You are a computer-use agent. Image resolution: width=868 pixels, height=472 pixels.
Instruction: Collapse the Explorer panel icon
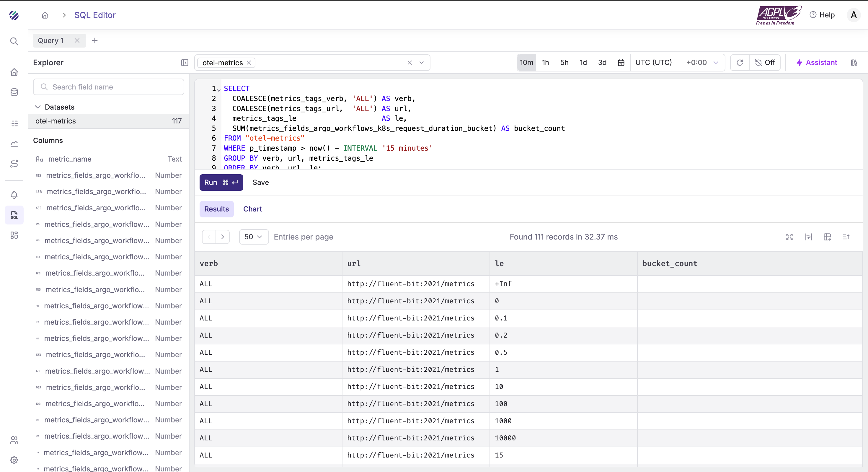[x=185, y=63]
